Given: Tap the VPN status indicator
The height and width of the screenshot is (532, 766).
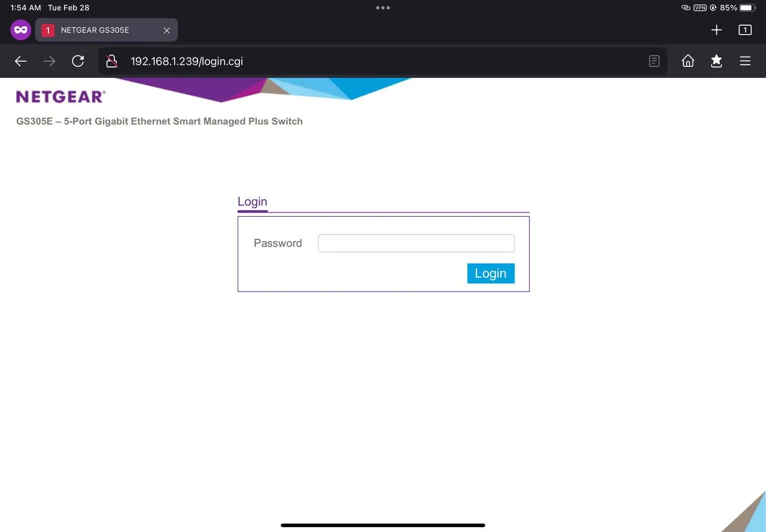Looking at the screenshot, I should click(x=700, y=8).
